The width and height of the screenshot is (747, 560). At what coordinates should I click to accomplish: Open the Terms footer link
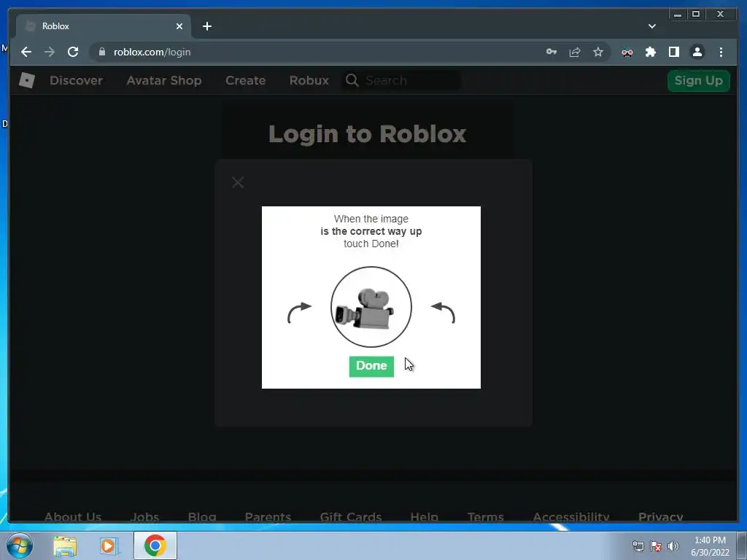pyautogui.click(x=485, y=517)
